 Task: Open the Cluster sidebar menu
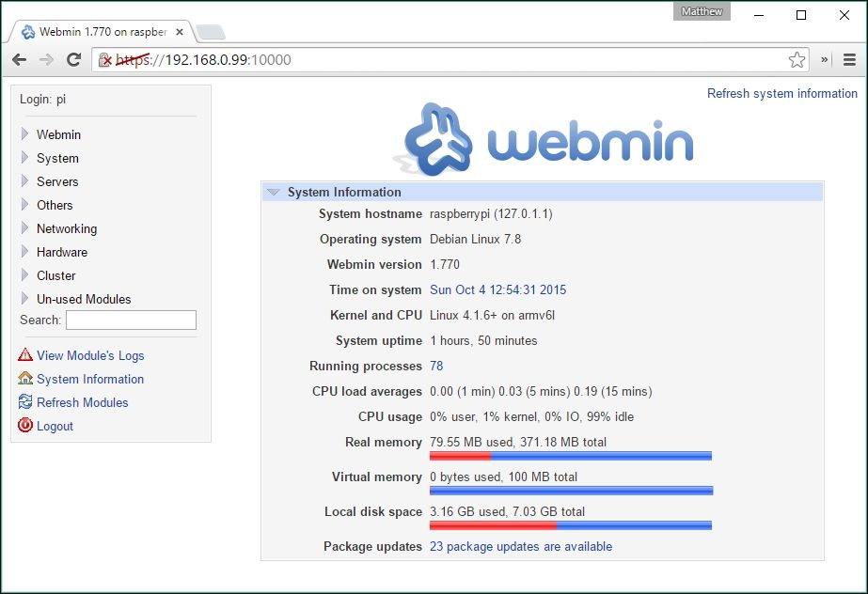tap(55, 275)
